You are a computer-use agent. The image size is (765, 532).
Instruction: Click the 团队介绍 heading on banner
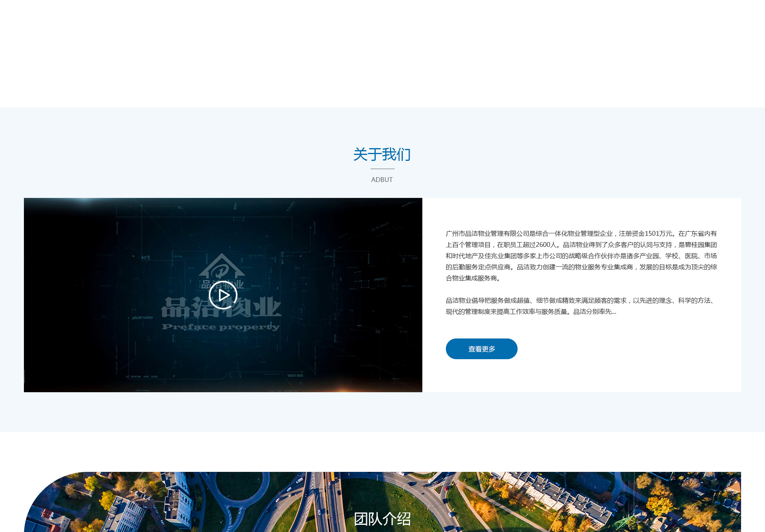coord(382,518)
